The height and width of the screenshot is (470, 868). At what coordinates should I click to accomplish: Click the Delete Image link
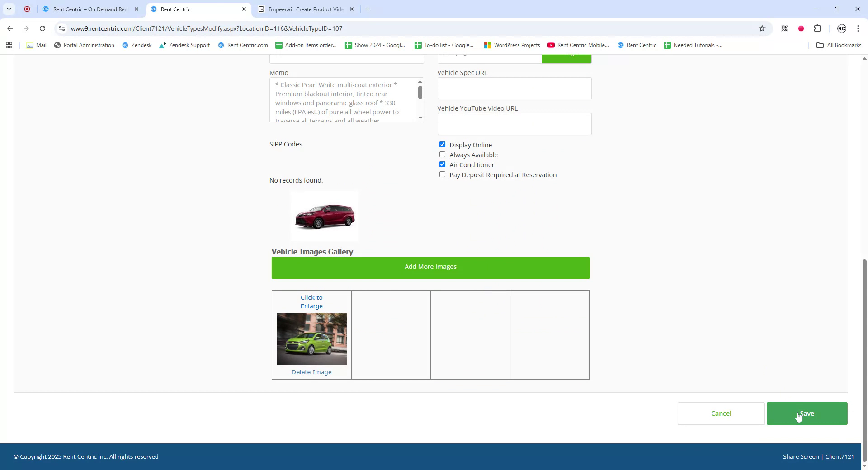(x=311, y=372)
